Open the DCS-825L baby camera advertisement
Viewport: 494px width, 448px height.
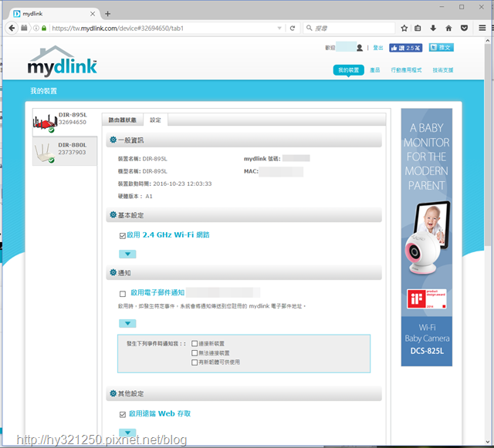[x=427, y=237]
